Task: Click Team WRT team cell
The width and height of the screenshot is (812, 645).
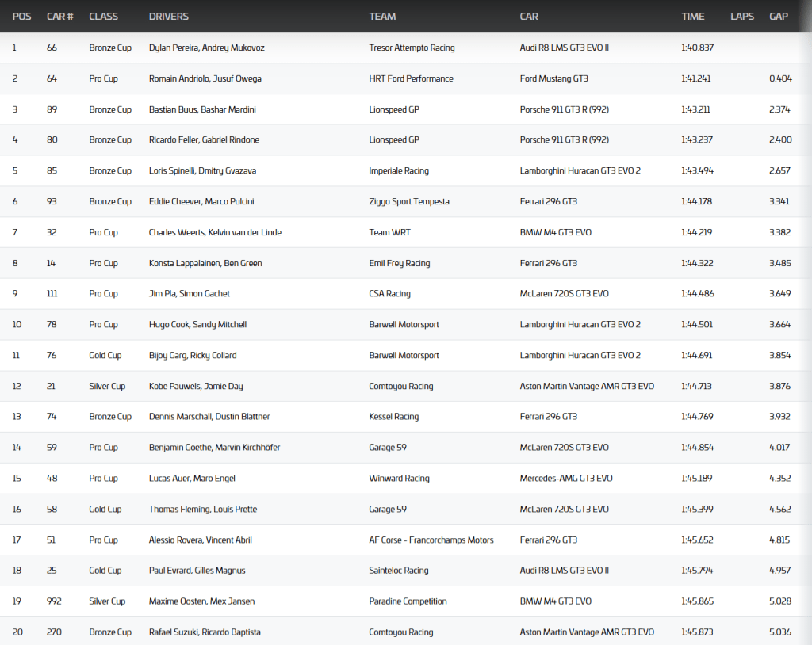Action: [x=389, y=232]
